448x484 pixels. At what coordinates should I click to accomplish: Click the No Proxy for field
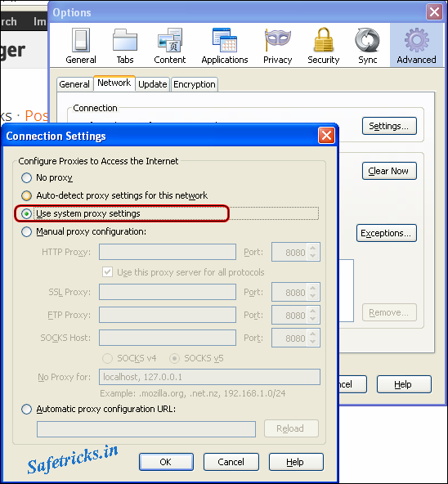click(209, 377)
